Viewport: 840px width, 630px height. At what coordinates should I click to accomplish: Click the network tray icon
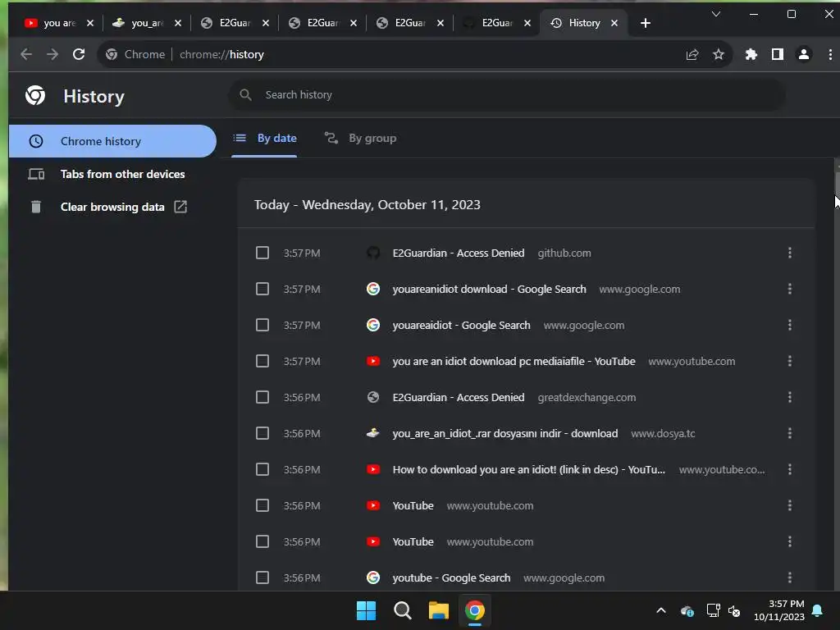point(713,610)
